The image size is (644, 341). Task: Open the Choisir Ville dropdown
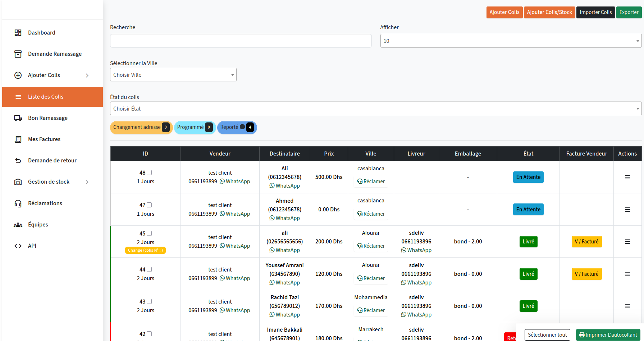coord(173,75)
